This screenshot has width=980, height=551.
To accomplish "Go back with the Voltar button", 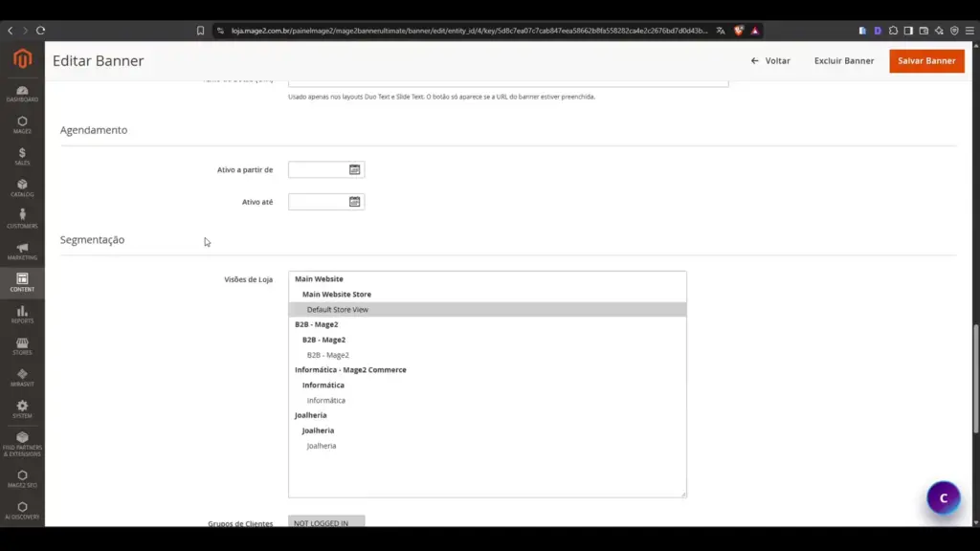I will coord(770,60).
